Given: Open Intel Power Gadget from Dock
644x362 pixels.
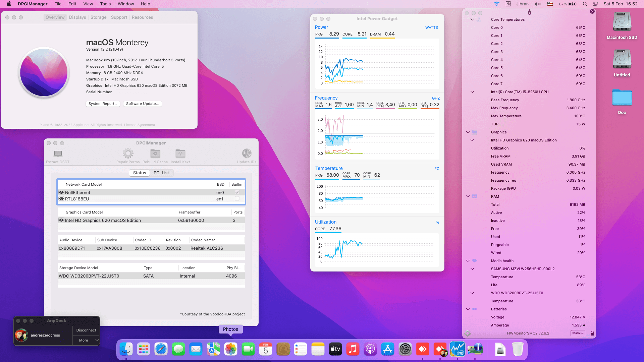Looking at the screenshot, I should pos(457,349).
